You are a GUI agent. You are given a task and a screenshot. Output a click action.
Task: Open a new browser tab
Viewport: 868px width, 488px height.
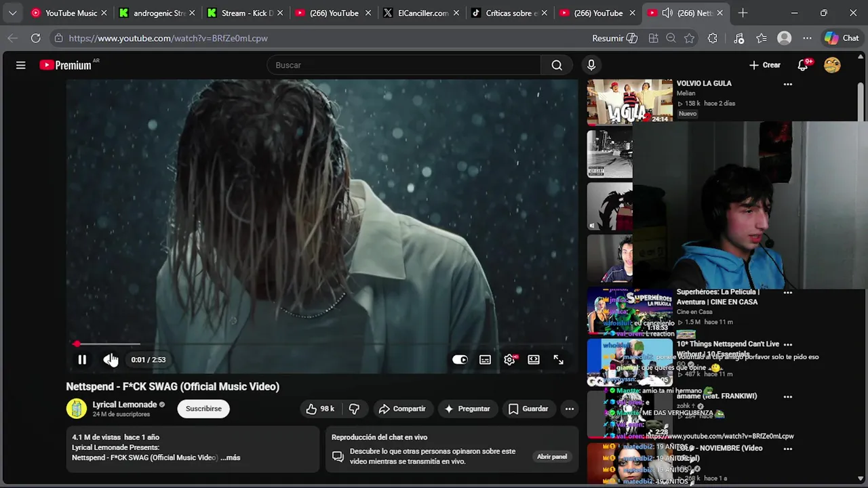pyautogui.click(x=743, y=13)
